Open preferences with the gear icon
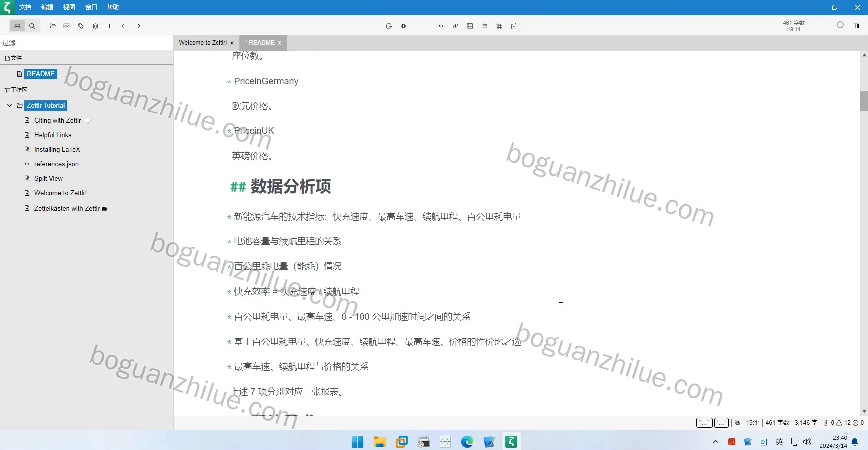 click(x=96, y=26)
